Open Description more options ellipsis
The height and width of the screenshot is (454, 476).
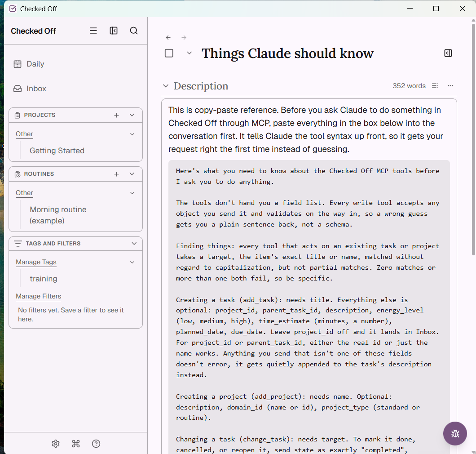[450, 86]
